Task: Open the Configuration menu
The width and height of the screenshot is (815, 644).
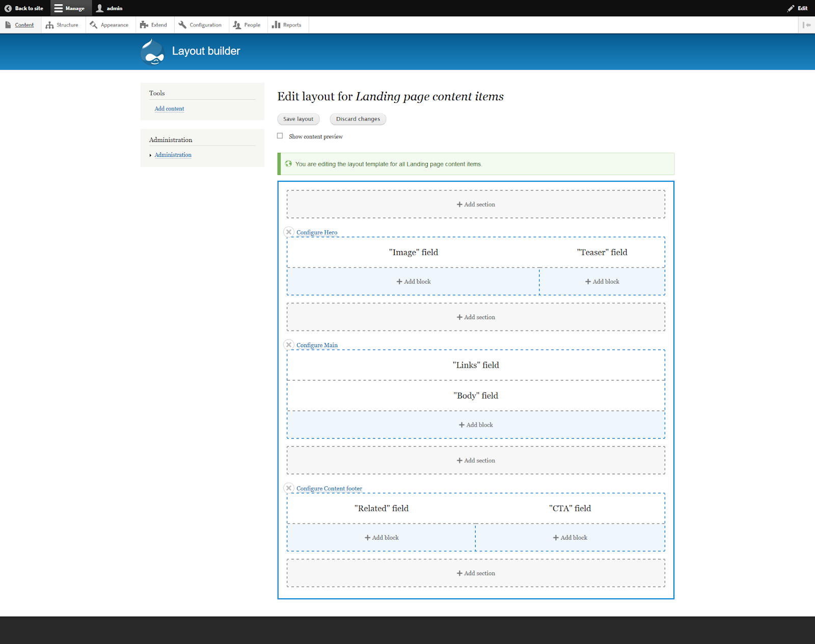Action: [x=200, y=25]
